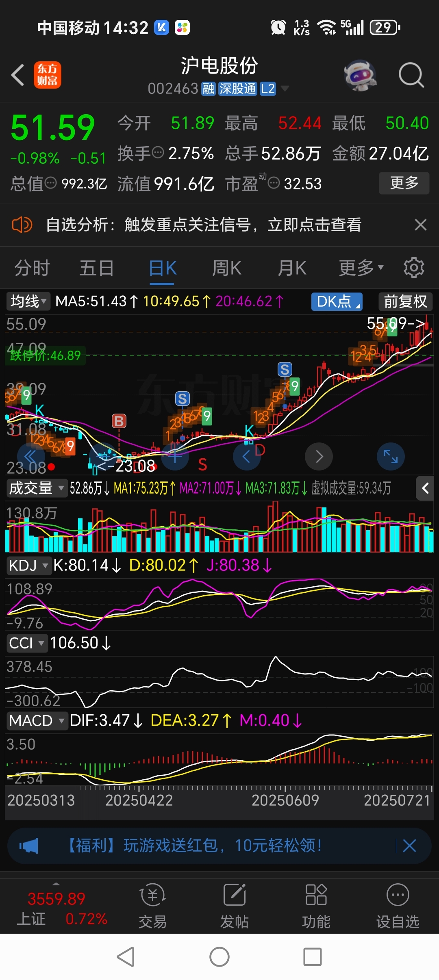
Task: Tap 总值 info circle icon
Action: (50, 183)
